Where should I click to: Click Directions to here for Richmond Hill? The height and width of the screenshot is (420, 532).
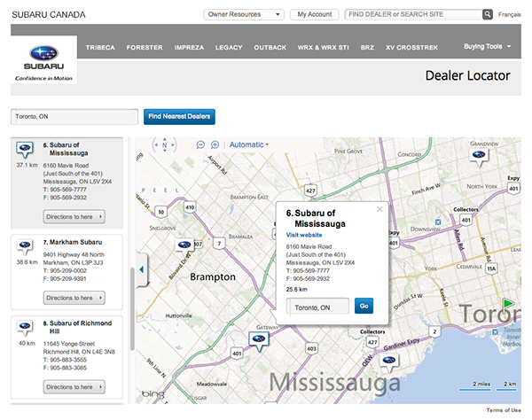coord(74,387)
